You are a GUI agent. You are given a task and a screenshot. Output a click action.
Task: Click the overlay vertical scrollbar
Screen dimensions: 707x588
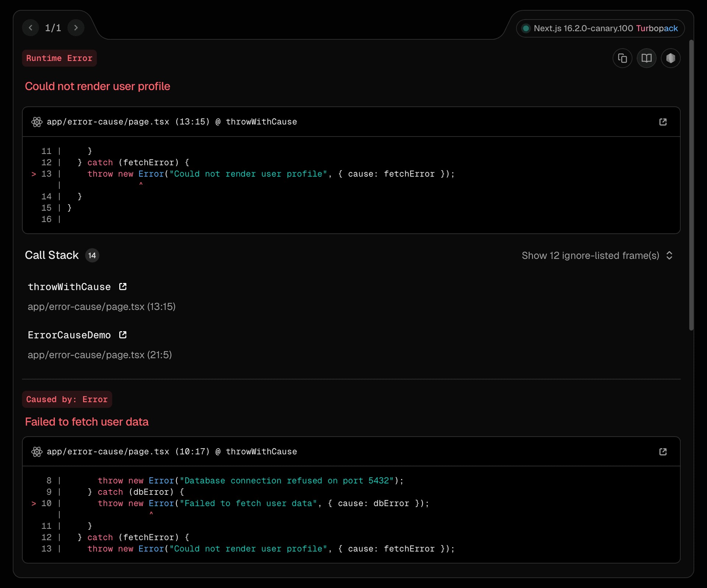coord(691,184)
